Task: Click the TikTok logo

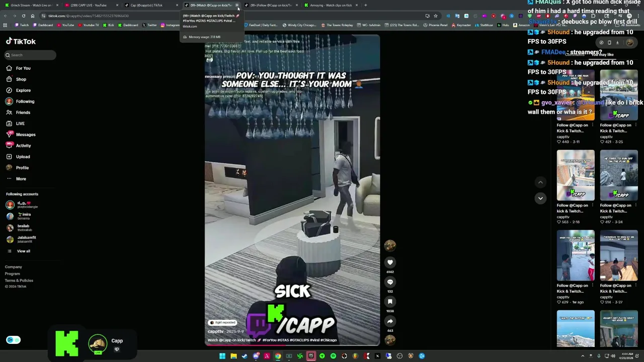Action: pyautogui.click(x=21, y=42)
